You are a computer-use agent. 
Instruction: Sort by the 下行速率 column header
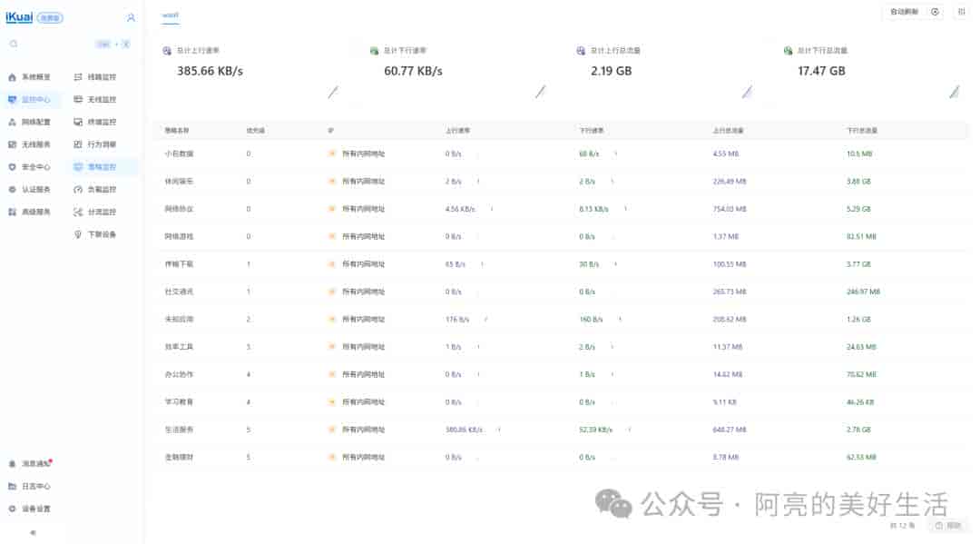(592, 131)
